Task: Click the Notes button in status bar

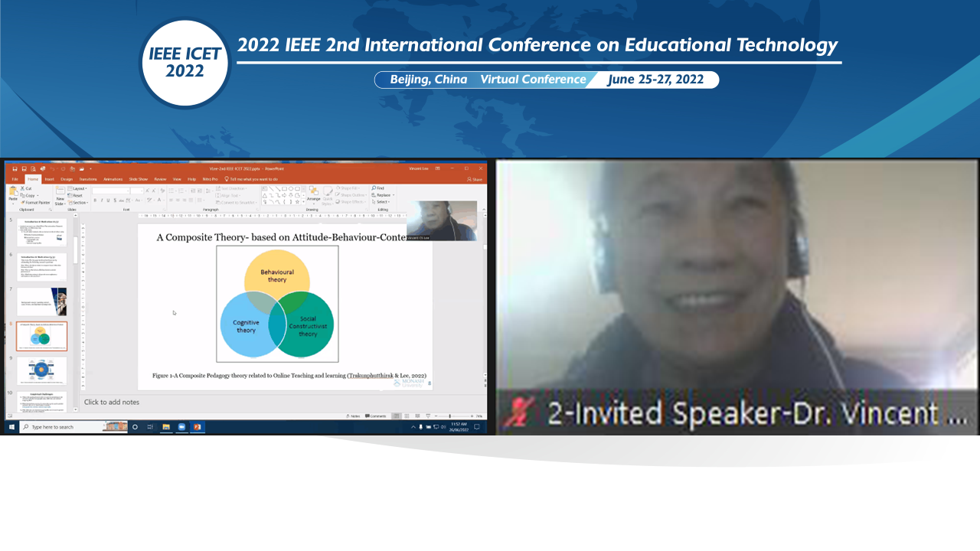Action: (354, 416)
